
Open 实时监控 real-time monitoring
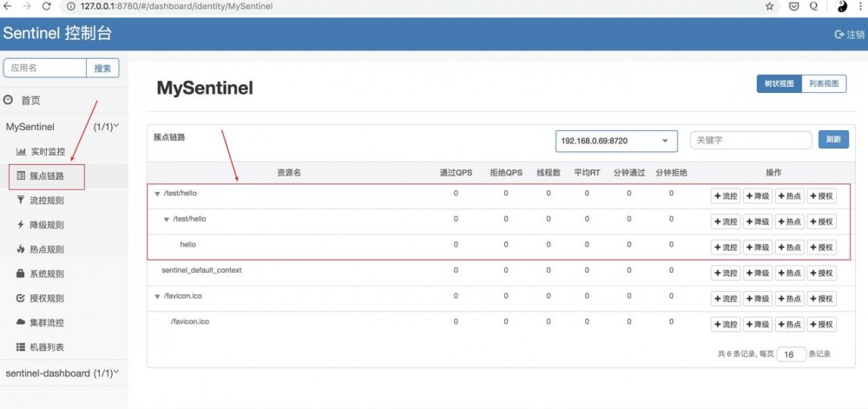point(47,151)
